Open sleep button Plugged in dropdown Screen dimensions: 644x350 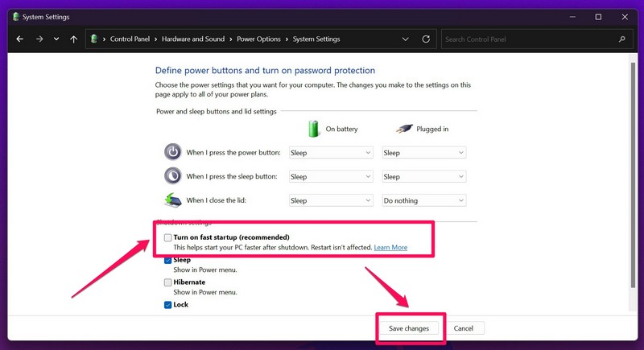[x=424, y=176]
